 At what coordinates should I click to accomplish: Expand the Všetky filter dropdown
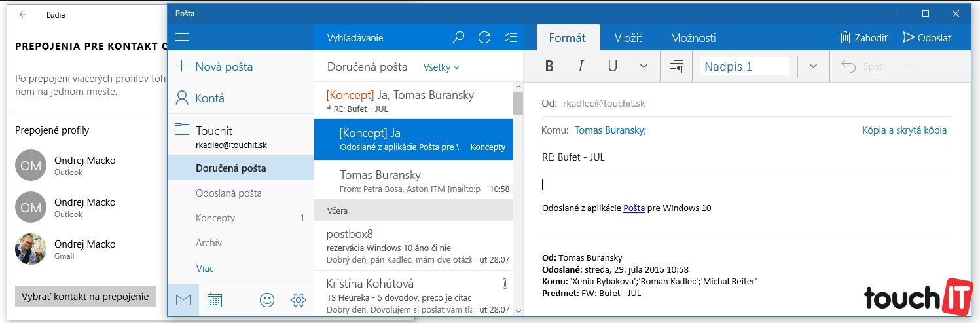(441, 67)
